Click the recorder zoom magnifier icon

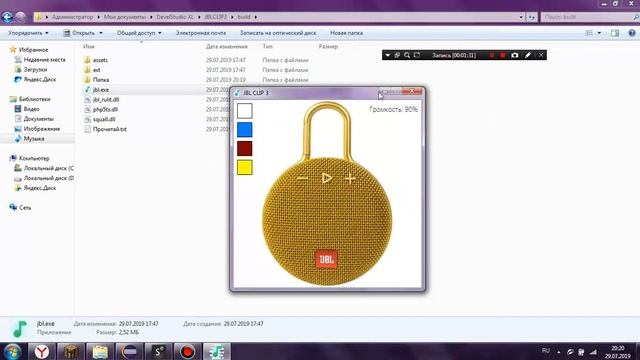click(407, 55)
